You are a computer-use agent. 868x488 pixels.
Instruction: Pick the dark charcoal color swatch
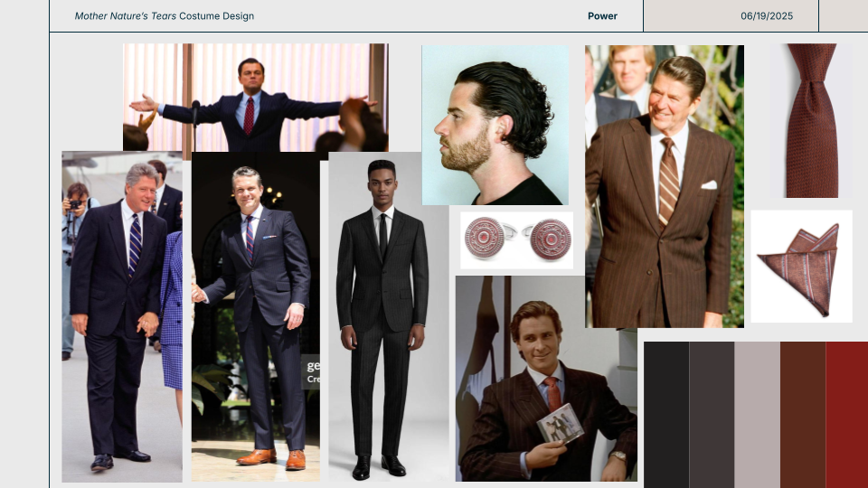point(712,414)
